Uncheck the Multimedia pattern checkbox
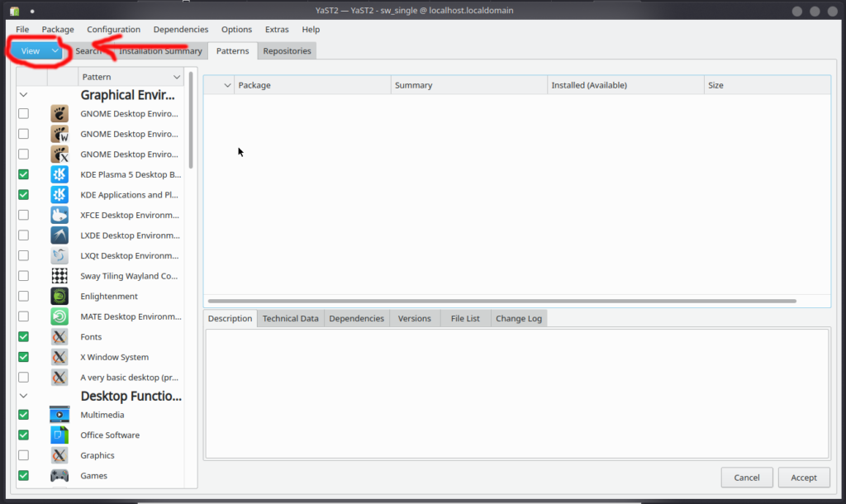Viewport: 846px width, 504px height. point(23,415)
